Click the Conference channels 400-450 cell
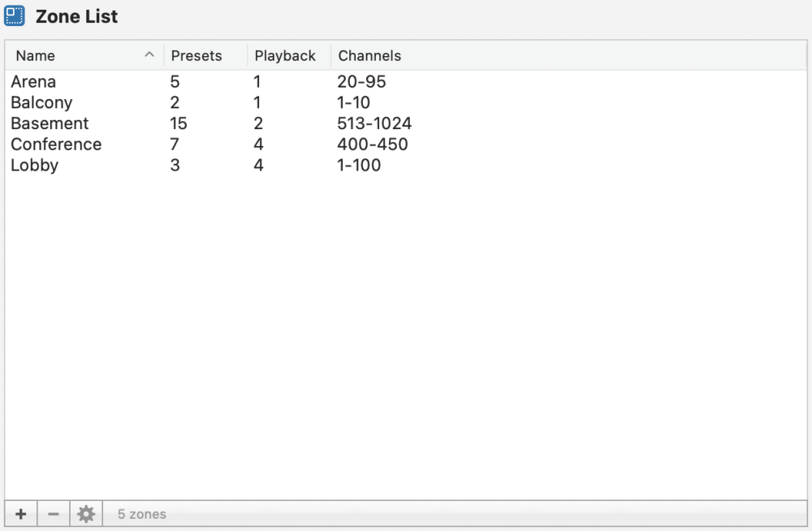The image size is (812, 531). (373, 145)
